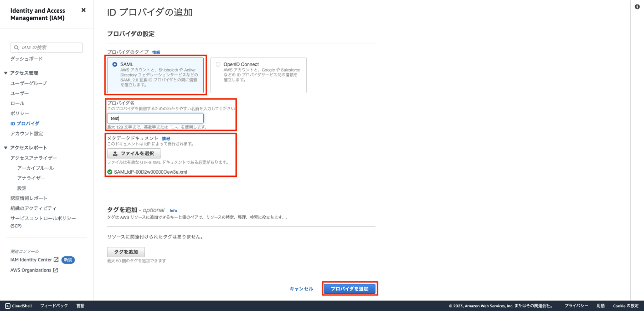Screen dimensions: 644x311
Task: Open ID プロバイダ page in sidebar
Action: 25,124
